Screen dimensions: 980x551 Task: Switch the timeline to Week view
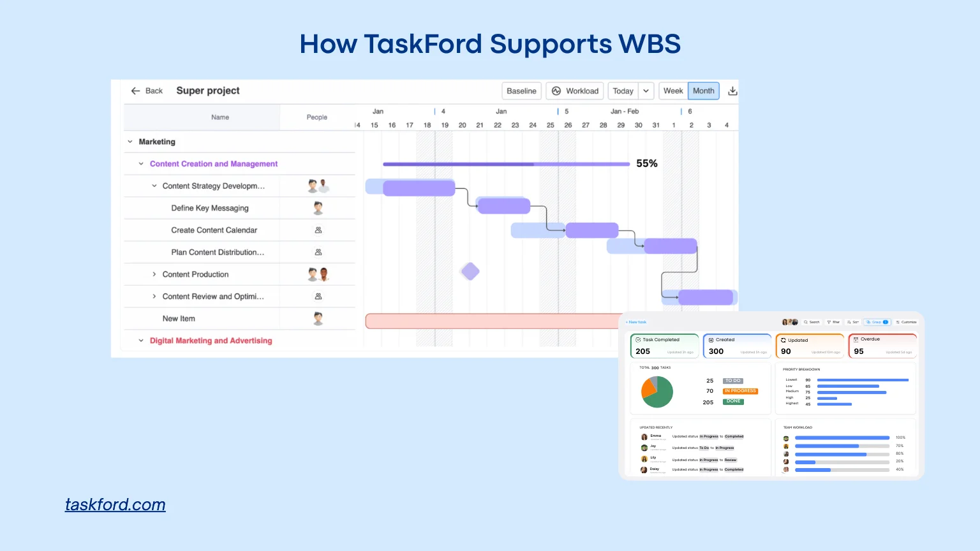tap(672, 91)
